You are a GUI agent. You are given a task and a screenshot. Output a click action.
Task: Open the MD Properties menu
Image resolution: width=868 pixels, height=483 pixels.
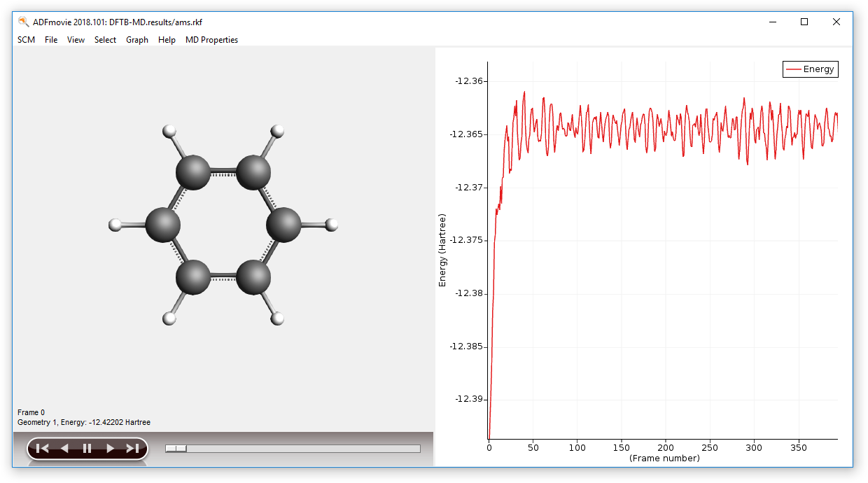point(211,40)
